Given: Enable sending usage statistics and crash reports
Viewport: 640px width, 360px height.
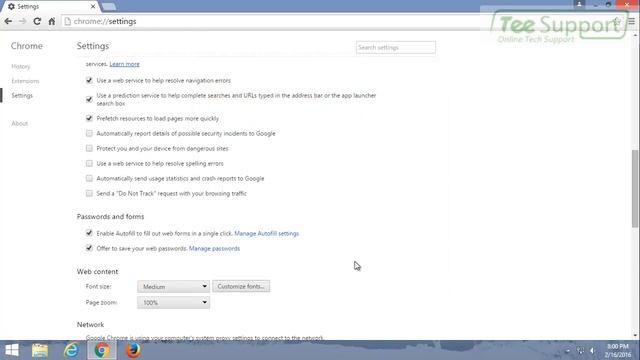Looking at the screenshot, I should tap(89, 178).
